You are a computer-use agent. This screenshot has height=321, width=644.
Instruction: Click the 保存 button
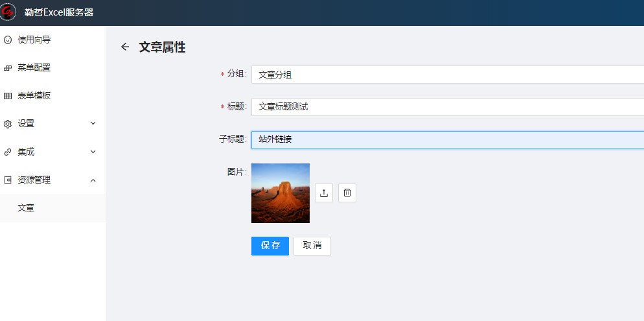click(270, 246)
